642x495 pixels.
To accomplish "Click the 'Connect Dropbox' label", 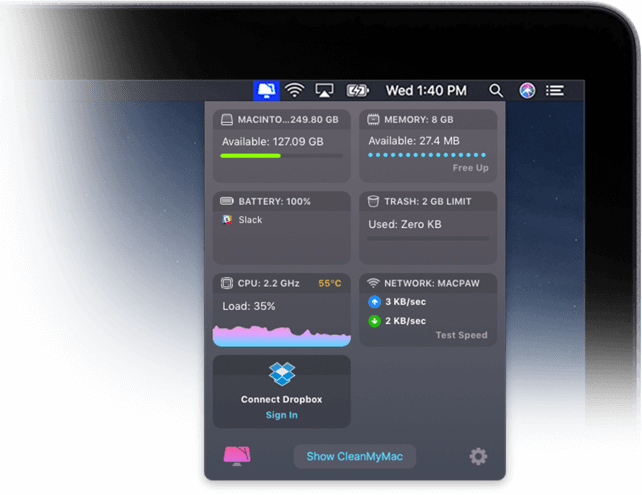I will [x=282, y=399].
